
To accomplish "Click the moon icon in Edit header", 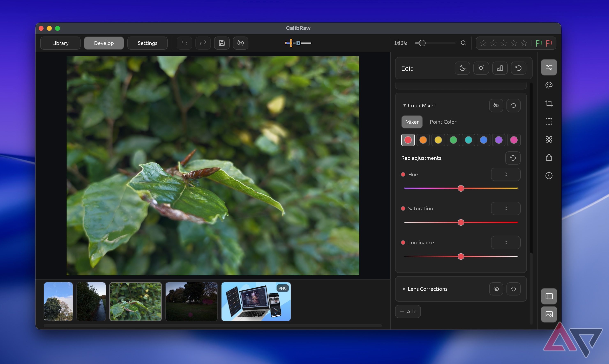I will click(462, 68).
